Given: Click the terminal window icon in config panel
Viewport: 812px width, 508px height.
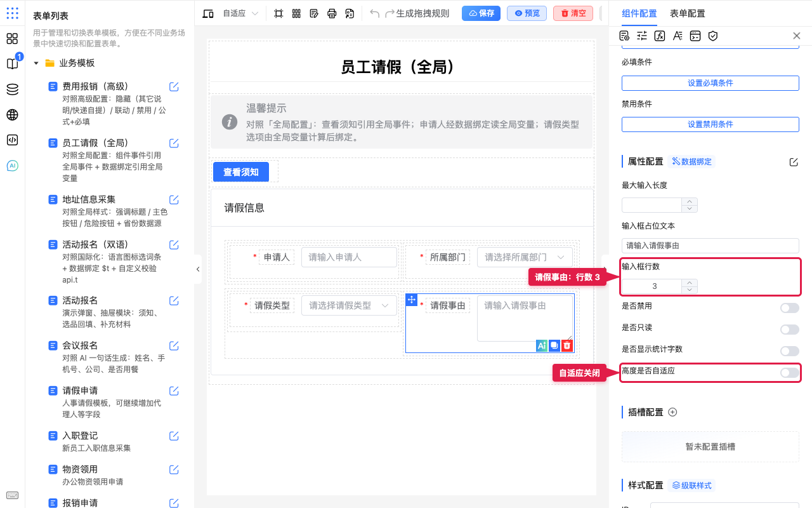Looking at the screenshot, I should click(x=695, y=36).
